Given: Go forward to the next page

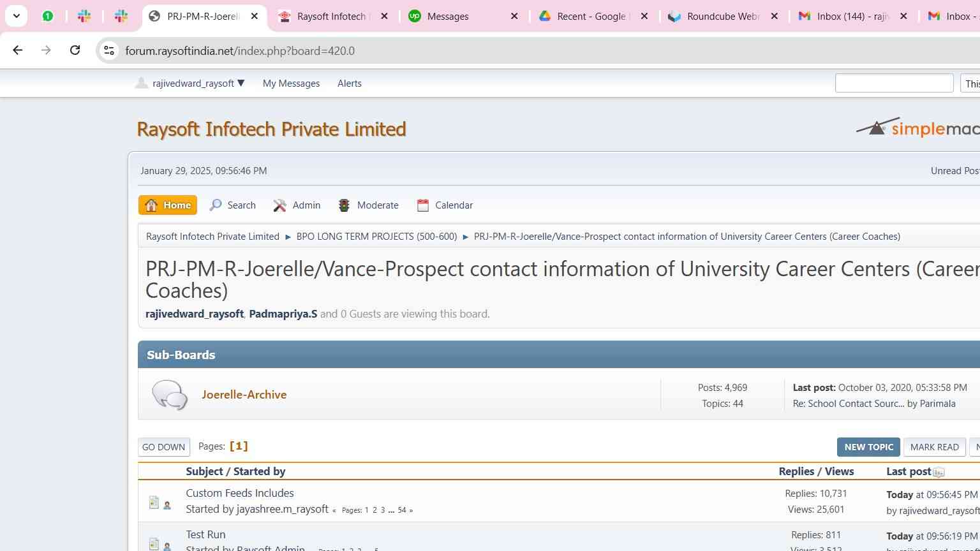Looking at the screenshot, I should pyautogui.click(x=46, y=50).
